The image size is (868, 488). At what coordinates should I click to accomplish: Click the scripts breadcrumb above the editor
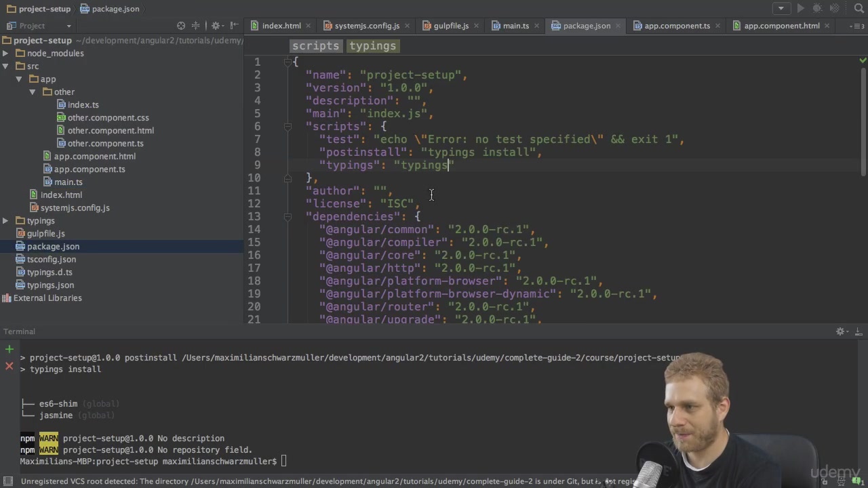pyautogui.click(x=315, y=46)
